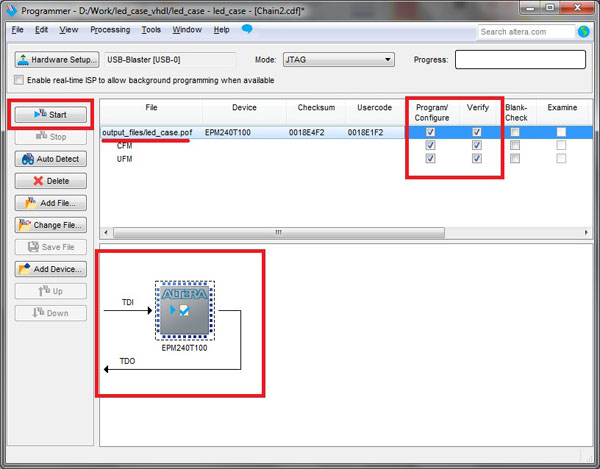Toggle Program/Configure for led_case.pof row
This screenshot has height=469, width=600.
430,132
